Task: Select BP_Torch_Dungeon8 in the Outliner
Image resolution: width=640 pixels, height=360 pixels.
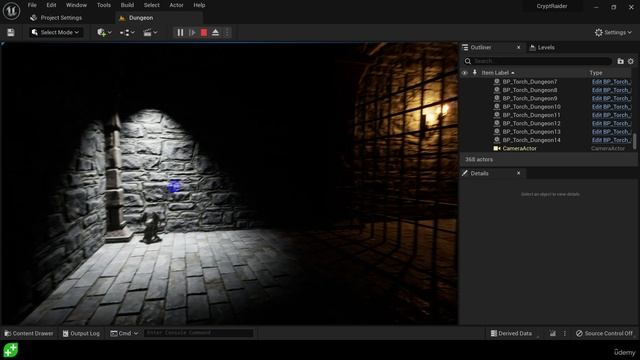Action: click(x=530, y=90)
